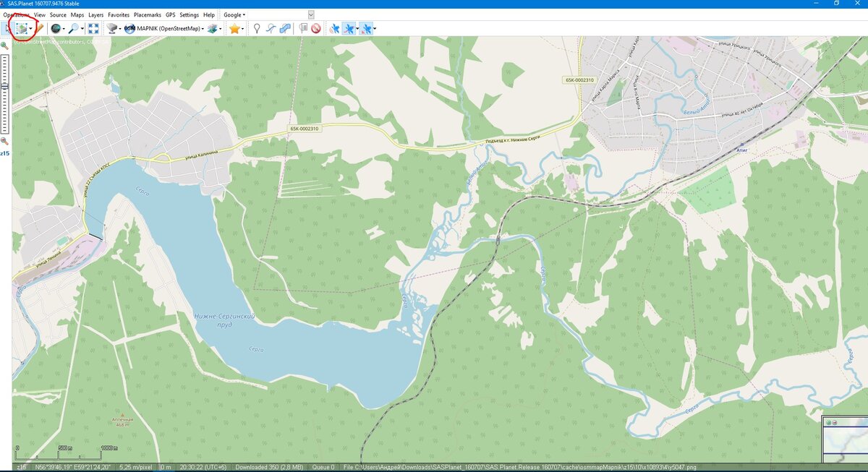Toggle full screen map view icon
The height and width of the screenshot is (472, 868).
[93, 29]
